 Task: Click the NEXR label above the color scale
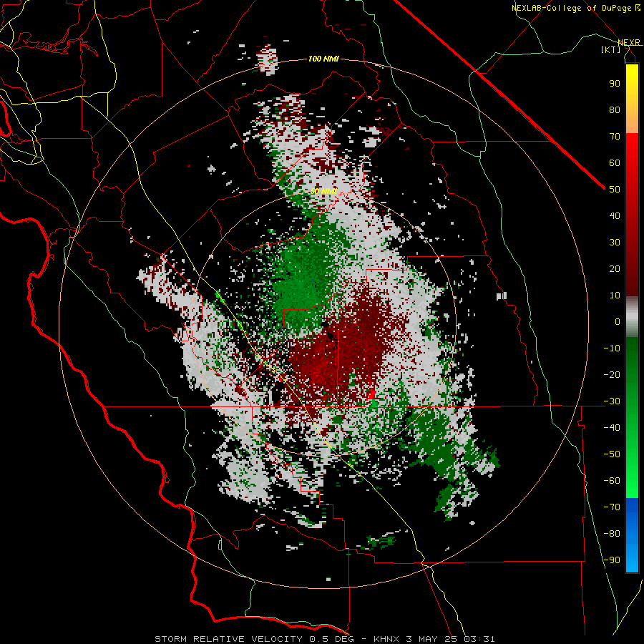point(629,43)
